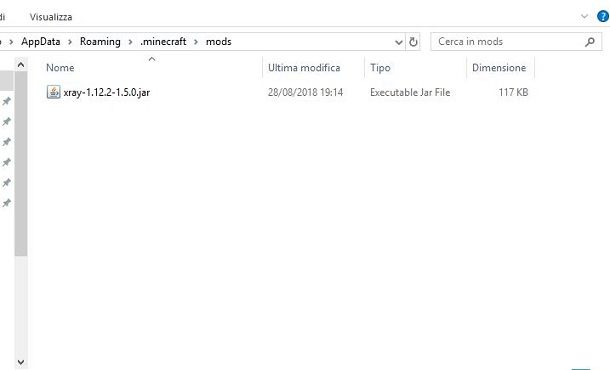Click the first pin icon in sidebar
Viewport: 610px width, 370px height.
[7, 102]
